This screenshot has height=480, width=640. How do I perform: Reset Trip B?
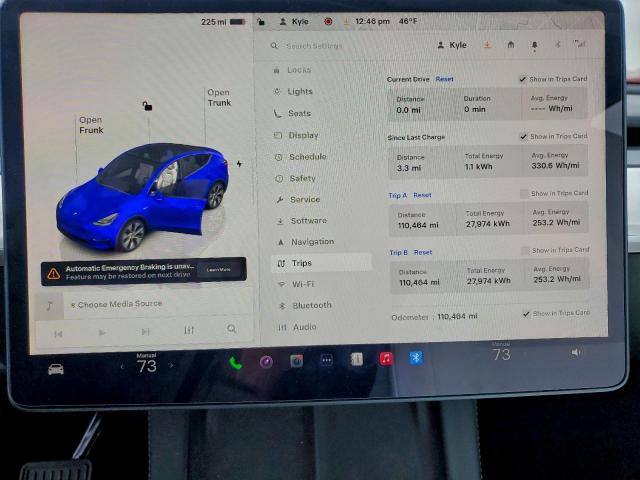pos(423,252)
